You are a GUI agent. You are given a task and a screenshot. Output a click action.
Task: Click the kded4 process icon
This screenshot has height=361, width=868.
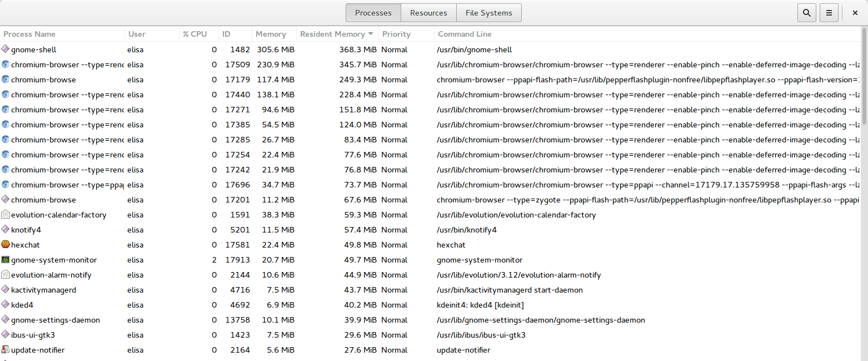(x=6, y=305)
